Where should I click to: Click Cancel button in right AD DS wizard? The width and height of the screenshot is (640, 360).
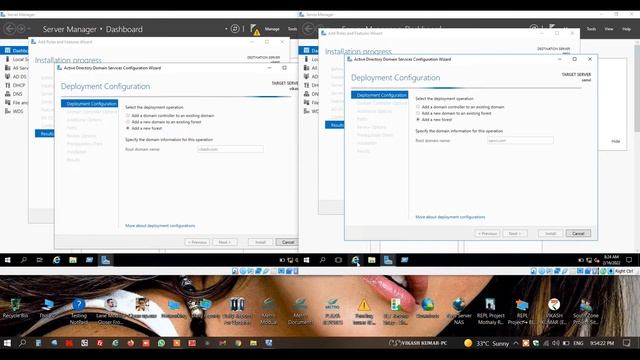[x=578, y=233]
